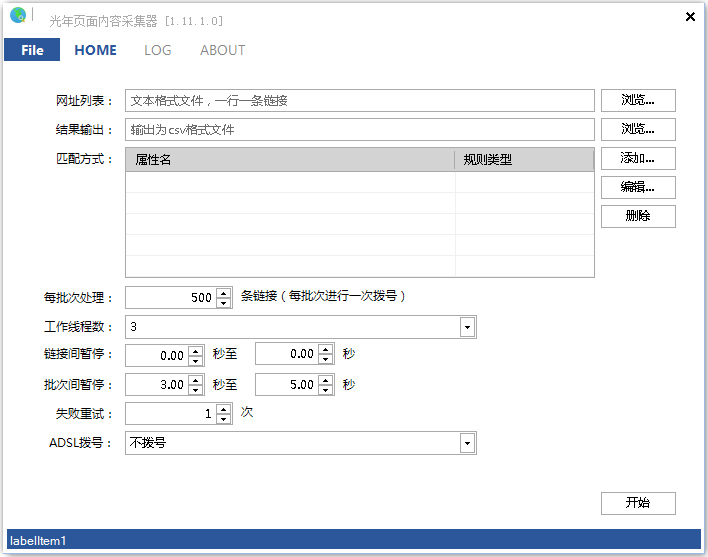Switch to the LOG tab
Screen dimensions: 708x557
coord(158,50)
